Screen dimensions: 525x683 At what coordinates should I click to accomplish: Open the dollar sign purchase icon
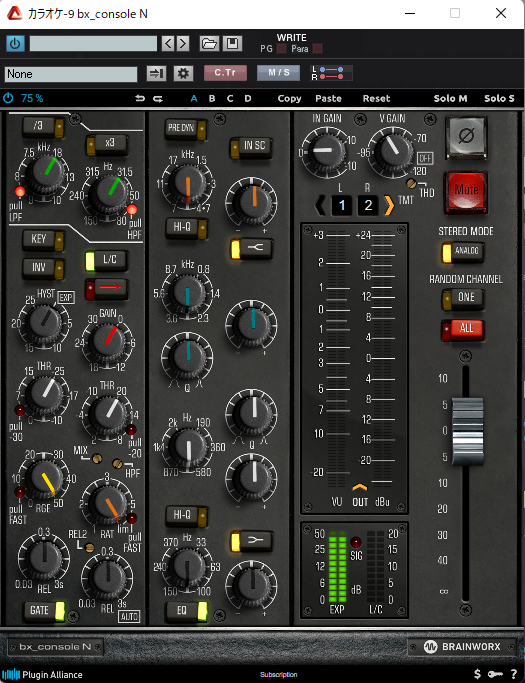click(478, 674)
